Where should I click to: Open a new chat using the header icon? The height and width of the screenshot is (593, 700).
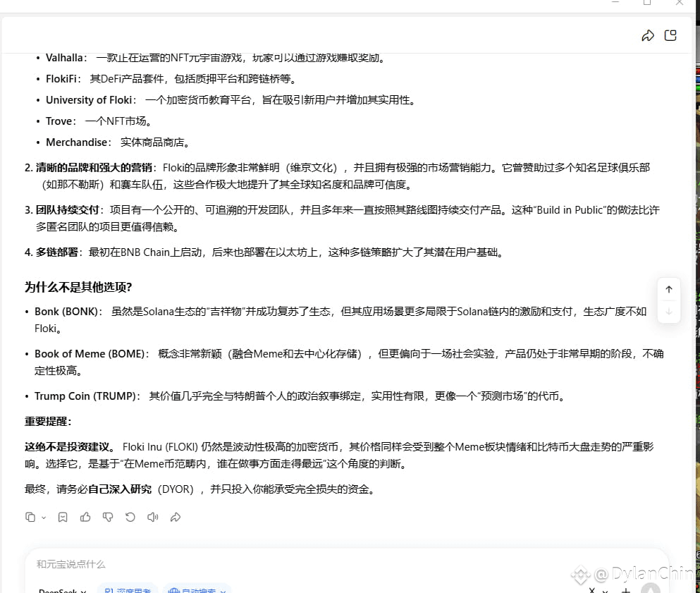pos(670,36)
